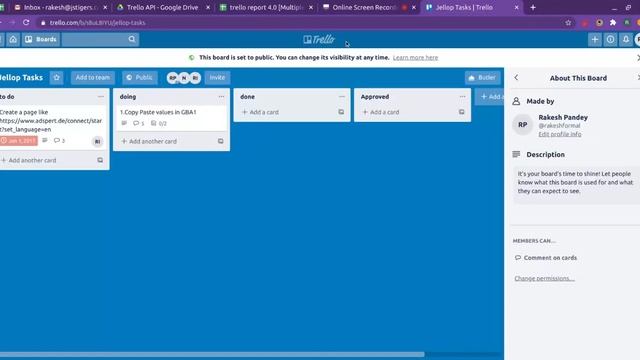This screenshot has width=640, height=360.
Task: Click the Rakesh Pandey name
Action: click(x=563, y=117)
